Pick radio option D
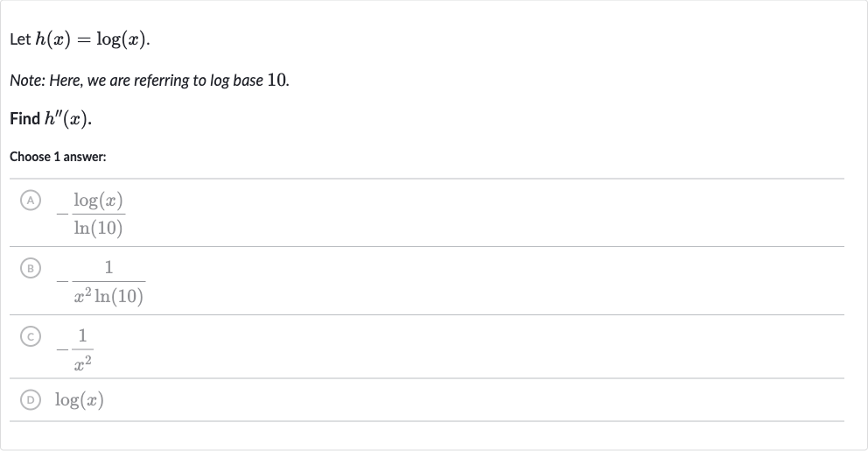This screenshot has width=868, height=451. 31,399
